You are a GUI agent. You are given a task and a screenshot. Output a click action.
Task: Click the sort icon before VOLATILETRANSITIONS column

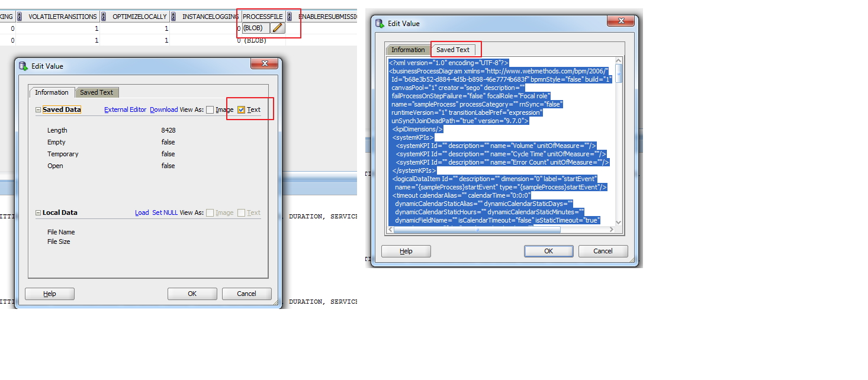[x=20, y=17]
